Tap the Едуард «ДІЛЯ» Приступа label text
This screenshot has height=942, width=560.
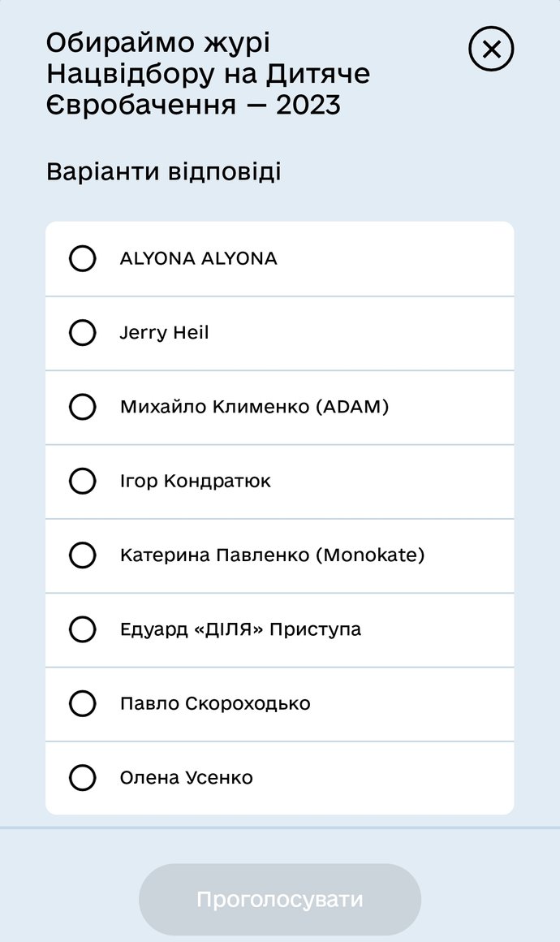click(240, 629)
